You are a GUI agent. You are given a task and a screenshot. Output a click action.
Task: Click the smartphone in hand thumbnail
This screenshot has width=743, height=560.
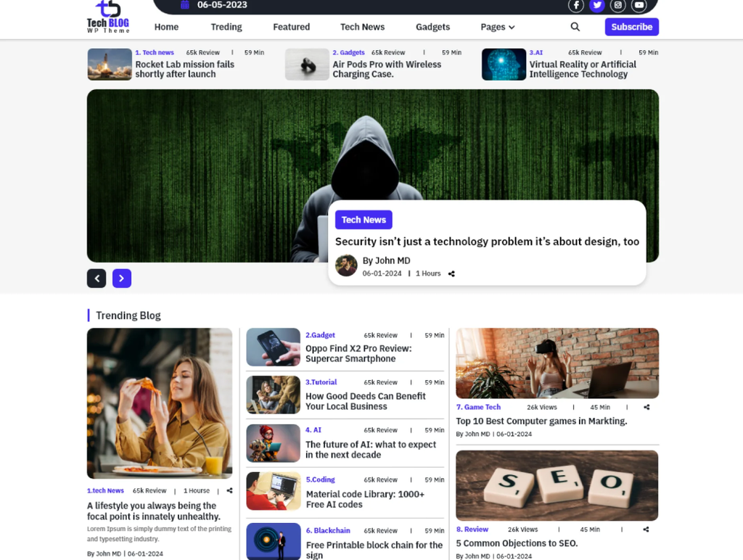[274, 347]
